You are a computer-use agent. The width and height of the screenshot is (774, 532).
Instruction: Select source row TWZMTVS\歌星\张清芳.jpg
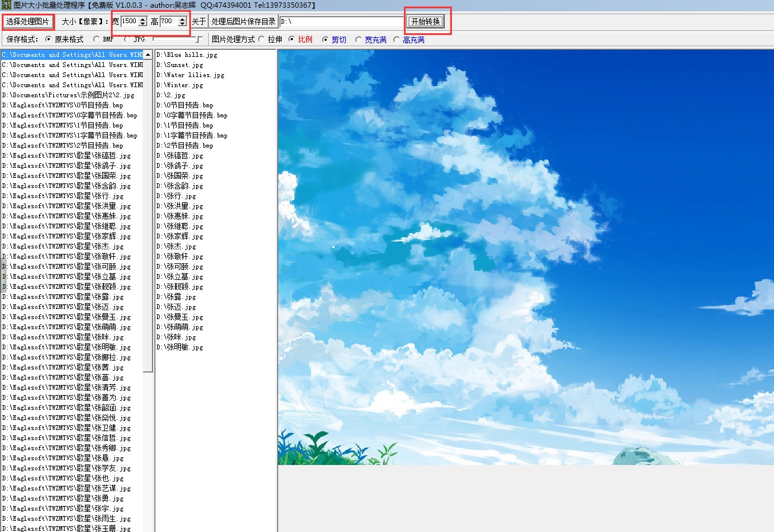(72, 387)
